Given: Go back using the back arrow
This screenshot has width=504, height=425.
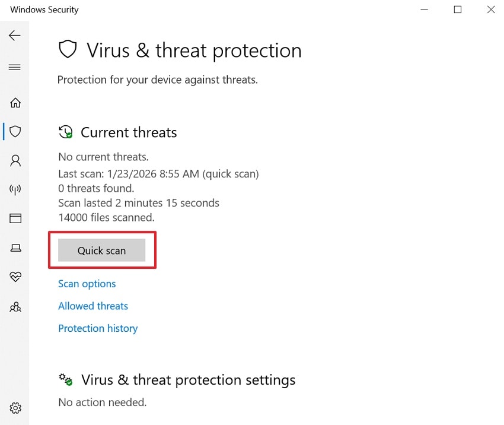Looking at the screenshot, I should pyautogui.click(x=15, y=36).
